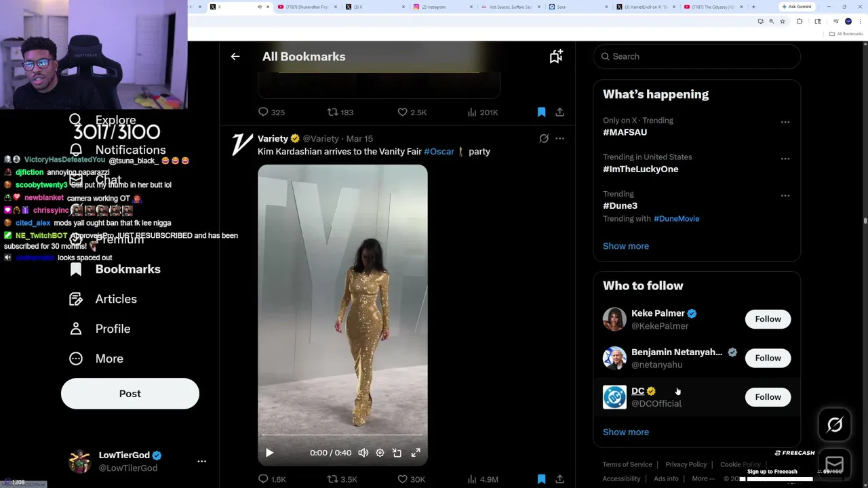This screenshot has height=488, width=868.
Task: Open more options for #ImTheLuckyOne trend
Action: [x=785, y=159]
